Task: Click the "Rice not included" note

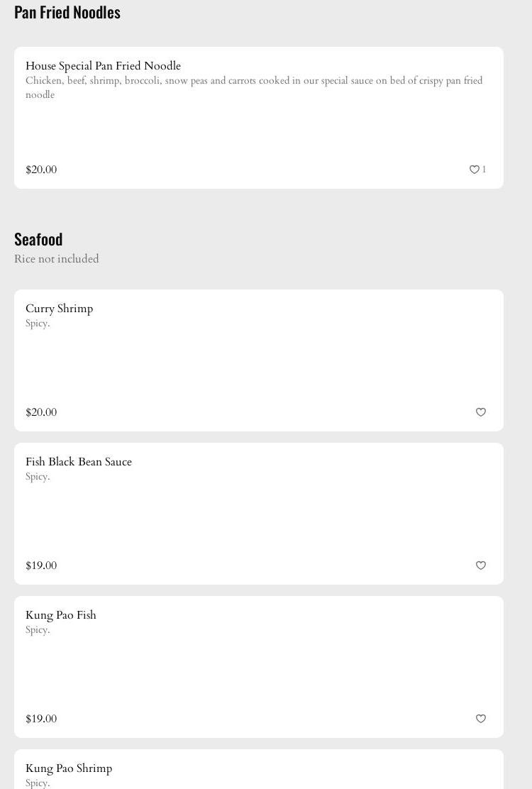Action: tap(57, 259)
